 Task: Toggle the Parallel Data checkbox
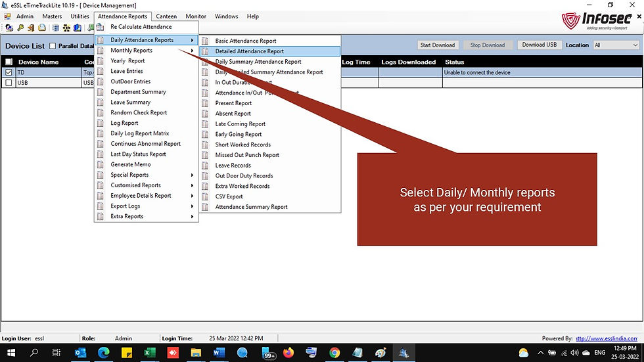tap(53, 46)
